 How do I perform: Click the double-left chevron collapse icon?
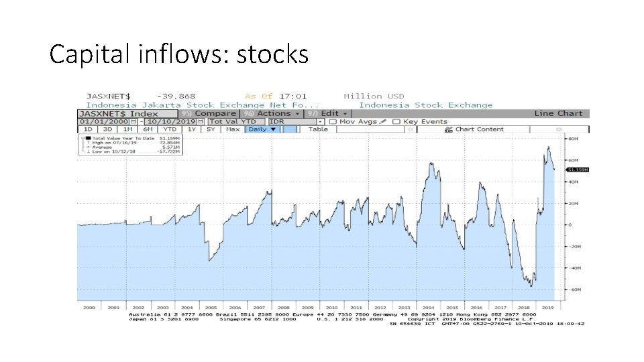coord(411,129)
